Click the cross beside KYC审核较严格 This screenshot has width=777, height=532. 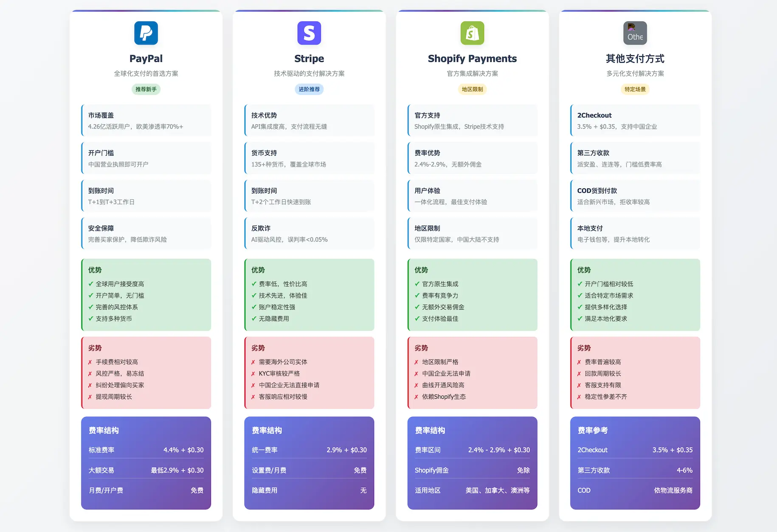click(x=253, y=374)
